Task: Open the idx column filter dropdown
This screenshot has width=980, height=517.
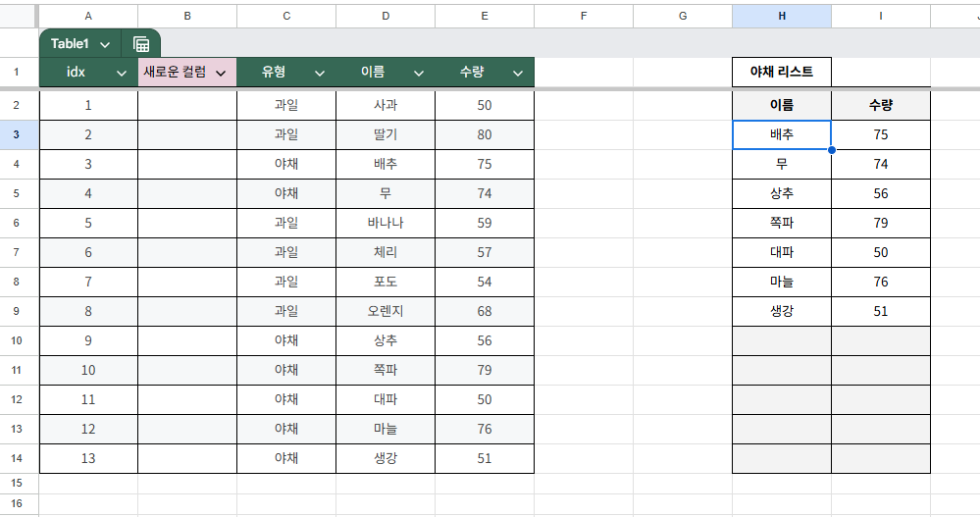Action: 122,74
